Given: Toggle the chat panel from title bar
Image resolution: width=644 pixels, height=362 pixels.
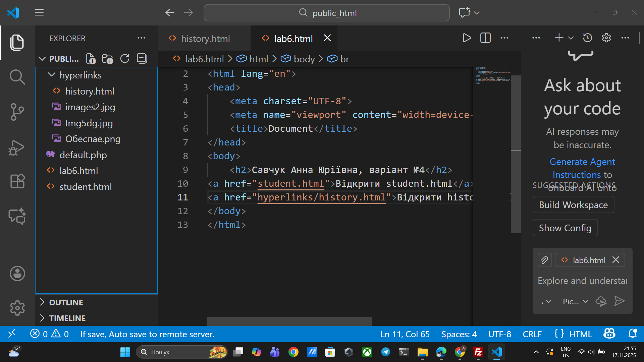Looking at the screenshot, I should click(x=465, y=13).
